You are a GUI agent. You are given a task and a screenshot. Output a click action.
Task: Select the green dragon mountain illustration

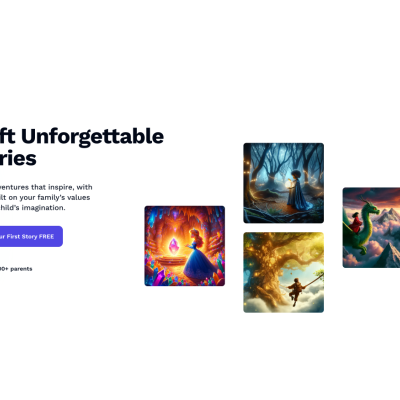(x=371, y=228)
